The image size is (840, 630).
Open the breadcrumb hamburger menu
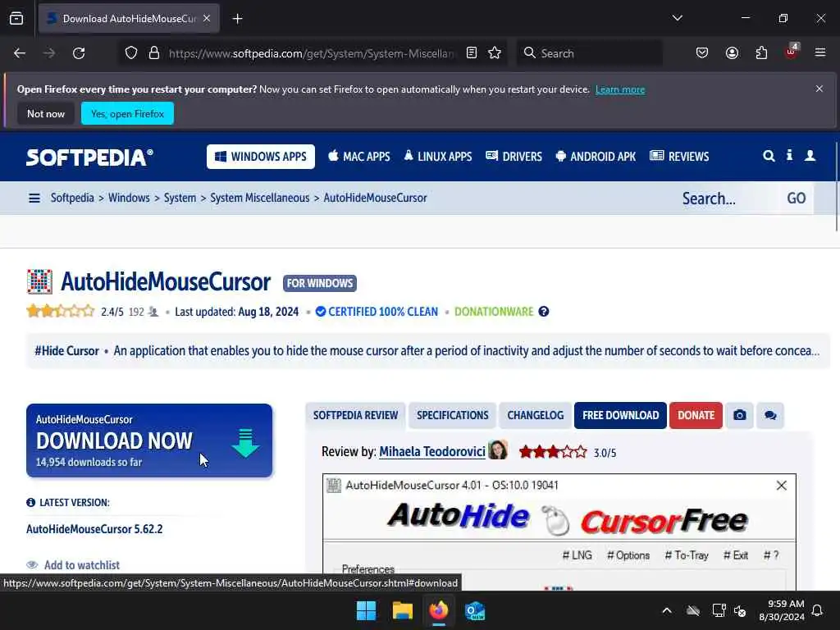[x=34, y=199]
